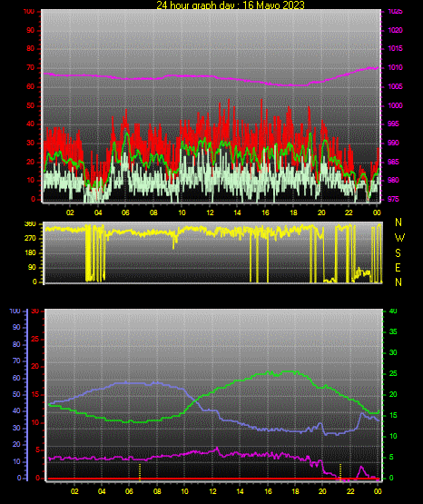Click the blue vertical humidity axis bar
The height and width of the screenshot is (504, 423).
(x=27, y=395)
